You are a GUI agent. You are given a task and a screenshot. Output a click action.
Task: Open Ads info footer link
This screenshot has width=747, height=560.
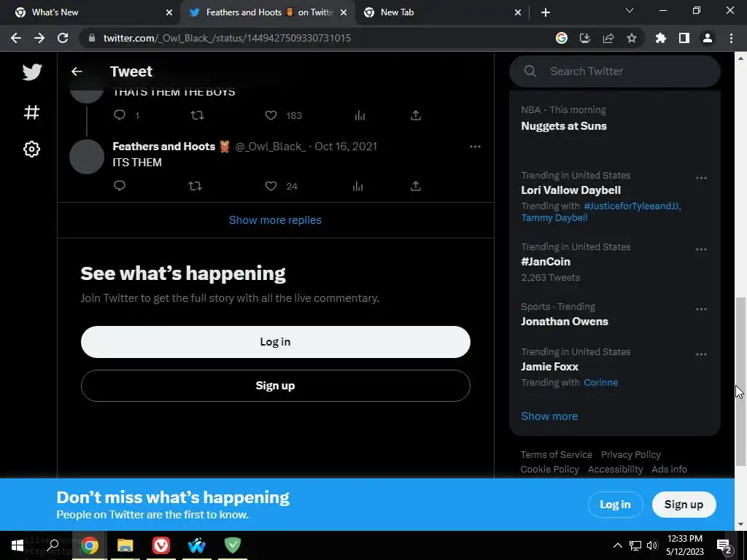669,470
